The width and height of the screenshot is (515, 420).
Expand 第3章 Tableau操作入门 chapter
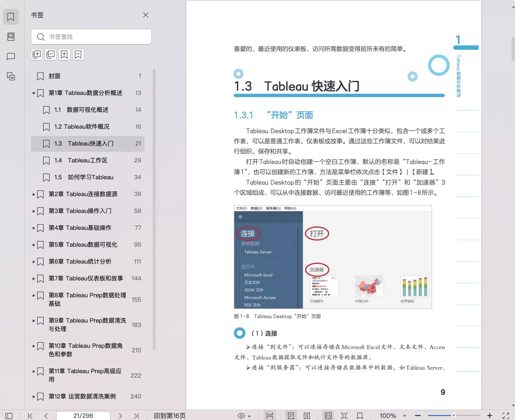click(x=33, y=211)
